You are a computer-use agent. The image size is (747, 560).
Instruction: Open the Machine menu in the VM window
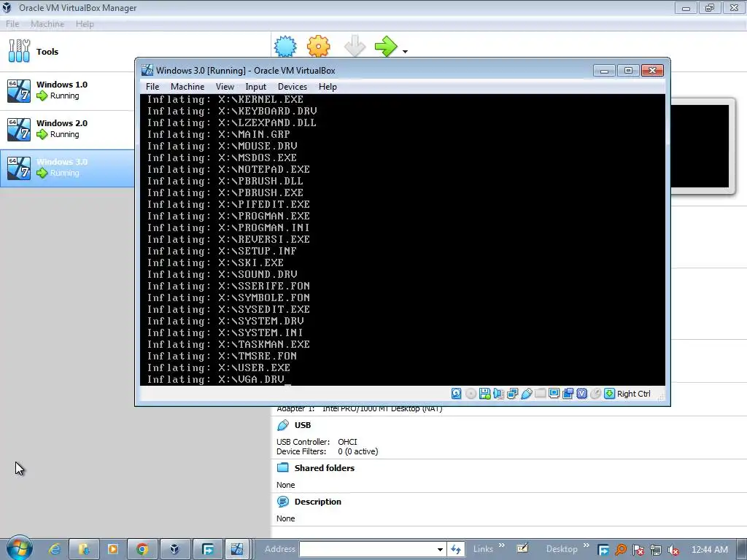click(x=187, y=87)
